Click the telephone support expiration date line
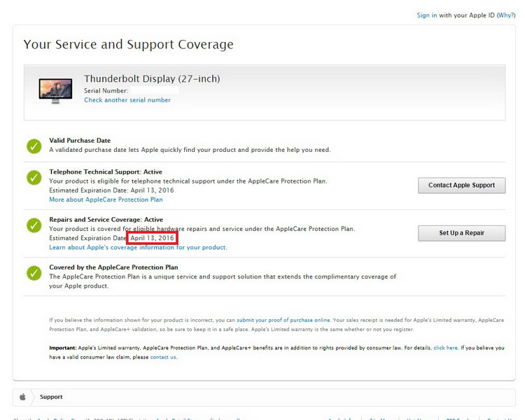Image resolution: width=525 pixels, height=420 pixels. click(x=111, y=190)
